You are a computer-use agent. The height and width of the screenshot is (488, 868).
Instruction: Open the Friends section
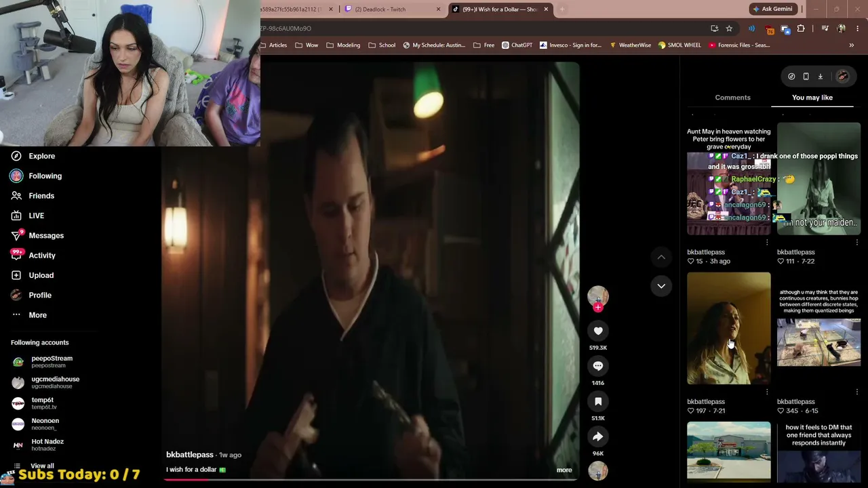pyautogui.click(x=33, y=196)
